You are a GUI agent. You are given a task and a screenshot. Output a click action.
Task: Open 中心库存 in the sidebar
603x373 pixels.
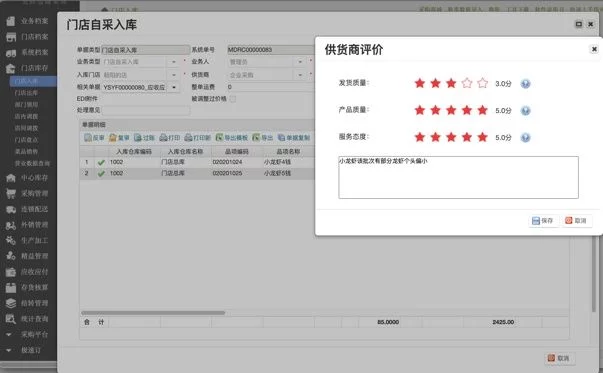click(28, 178)
